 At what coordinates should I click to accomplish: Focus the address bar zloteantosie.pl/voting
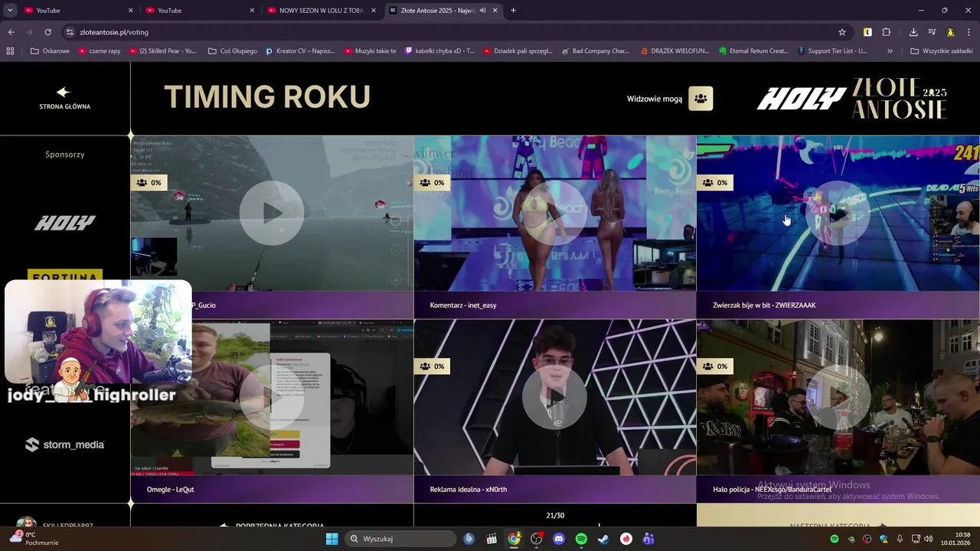[452, 32]
